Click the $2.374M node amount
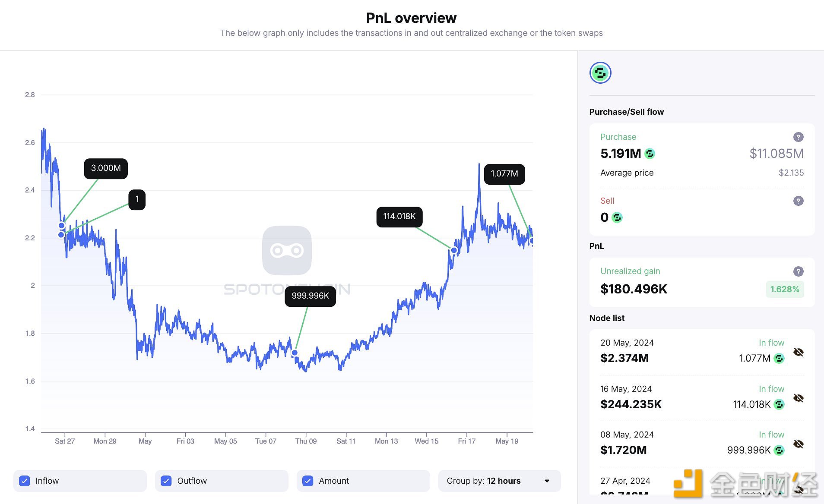The width and height of the screenshot is (824, 504). tap(624, 358)
